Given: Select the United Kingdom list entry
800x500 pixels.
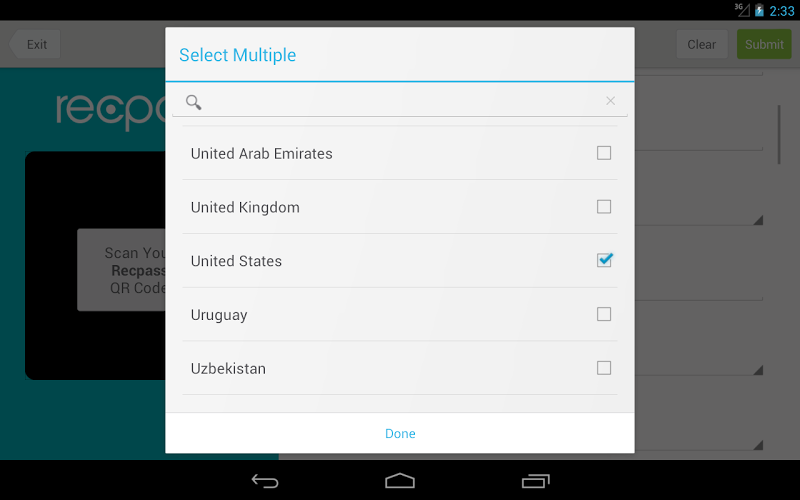Looking at the screenshot, I should 400,207.
